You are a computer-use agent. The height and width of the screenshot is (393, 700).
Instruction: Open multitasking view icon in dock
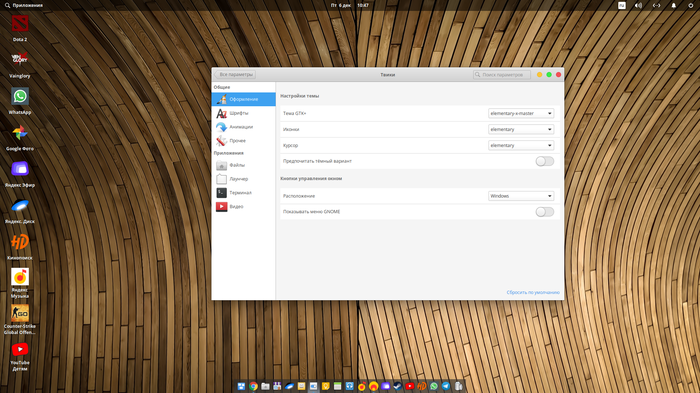click(x=241, y=386)
